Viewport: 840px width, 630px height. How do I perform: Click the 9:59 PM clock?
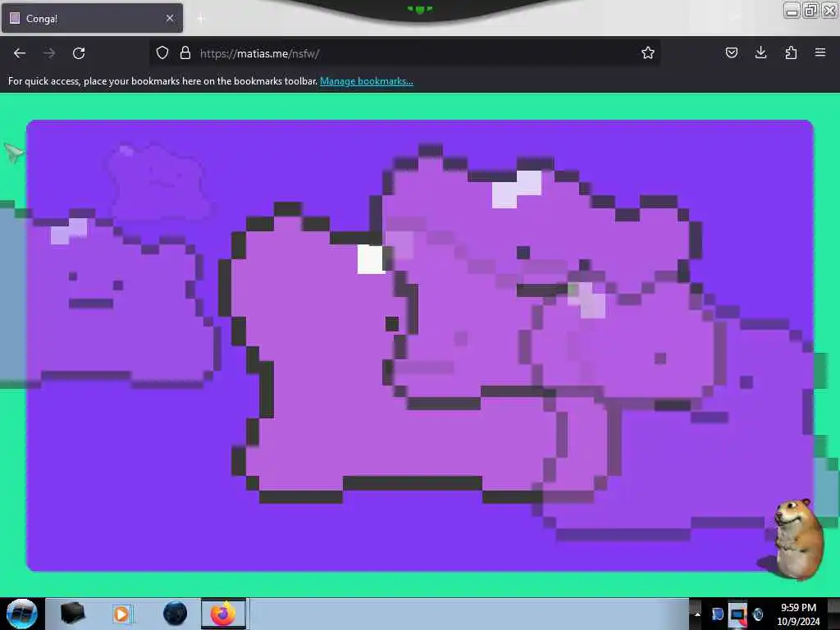pyautogui.click(x=798, y=614)
